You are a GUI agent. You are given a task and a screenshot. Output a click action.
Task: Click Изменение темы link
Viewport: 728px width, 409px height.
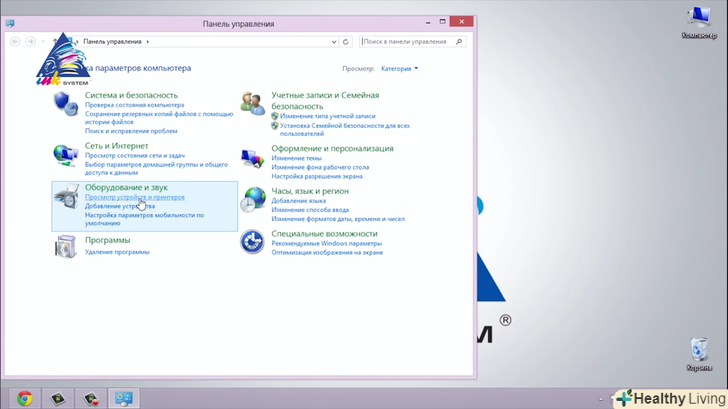pyautogui.click(x=297, y=158)
